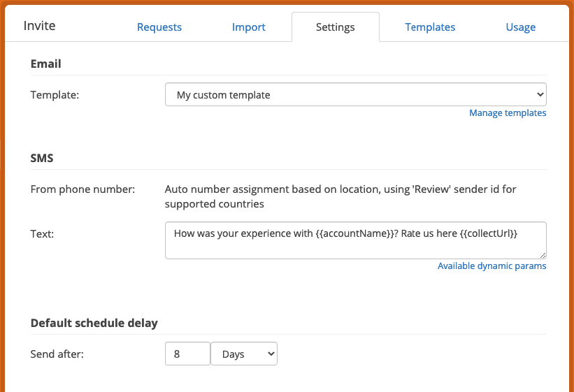Click the auto number assignment description text

340,196
